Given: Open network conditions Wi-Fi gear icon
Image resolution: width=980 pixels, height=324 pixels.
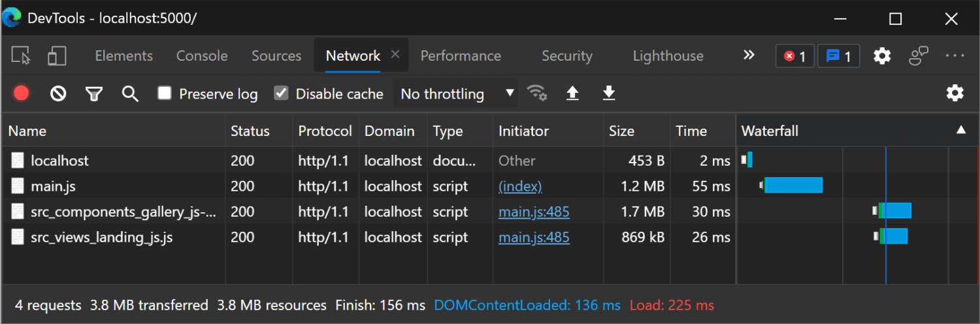Looking at the screenshot, I should [x=537, y=93].
